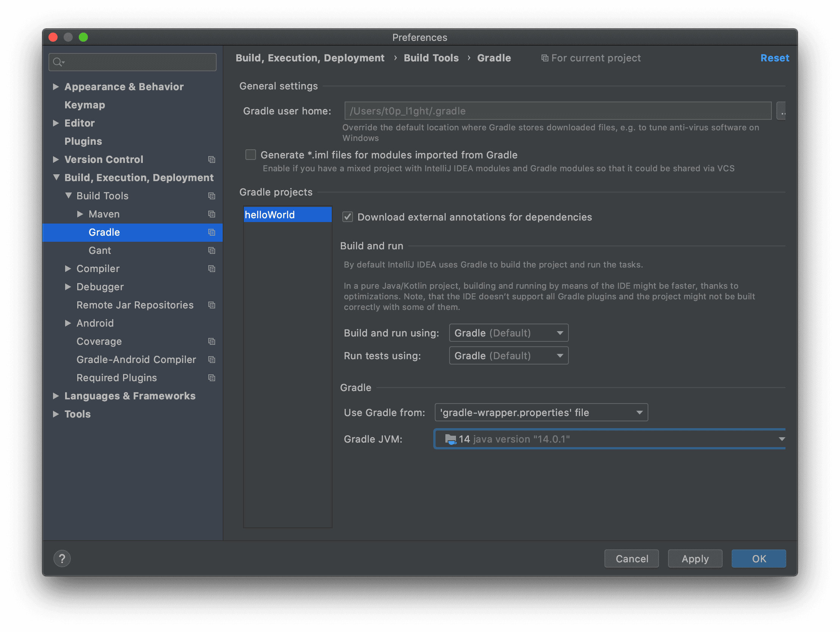Open the Build and run using dropdown
This screenshot has width=840, height=632.
tap(508, 333)
